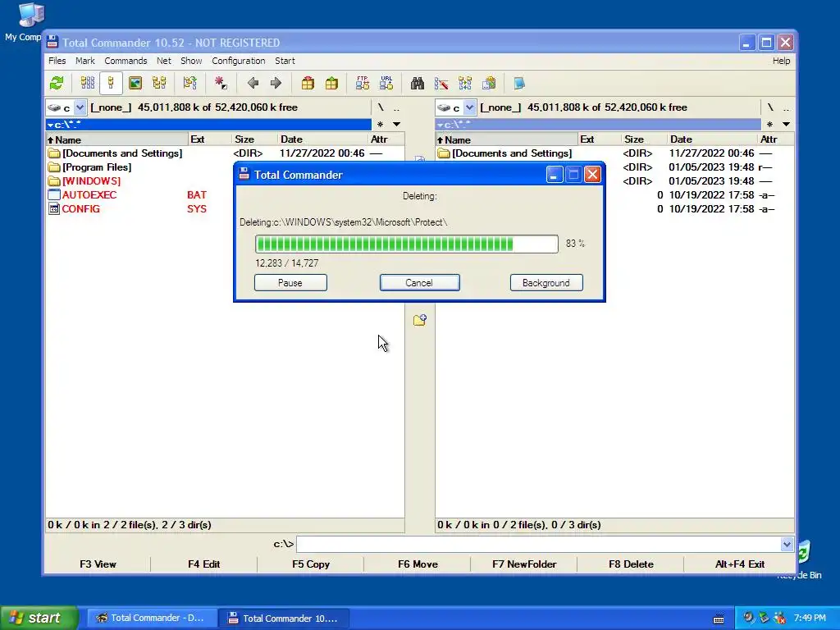The image size is (840, 630).
Task: Click the notepad icon in toolbar
Action: (x=519, y=83)
